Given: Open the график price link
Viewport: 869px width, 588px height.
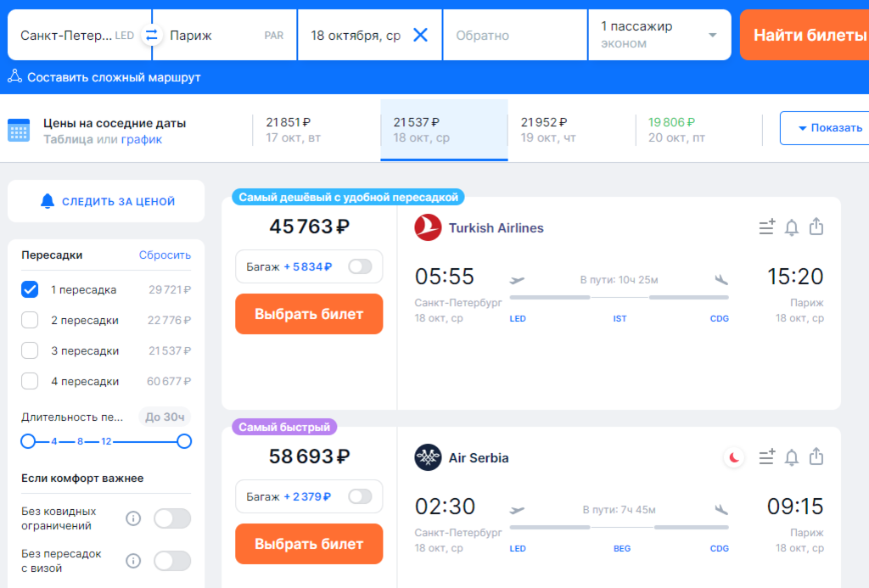Looking at the screenshot, I should (142, 140).
